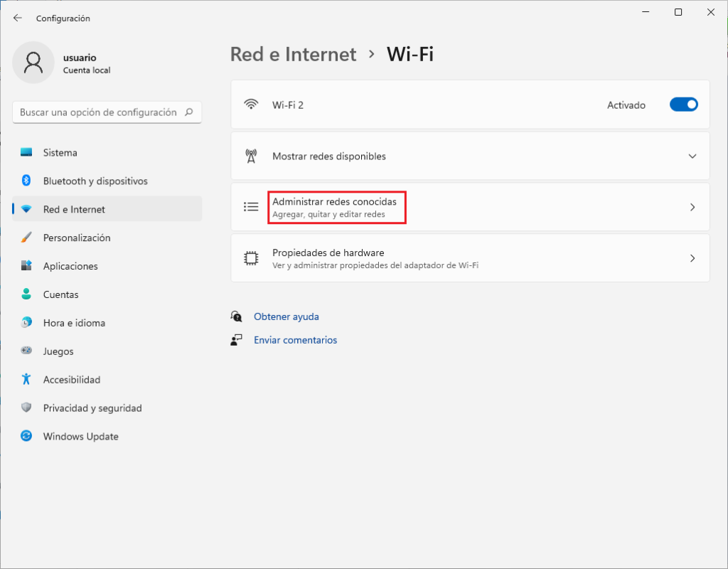Click the Propiedades de hardware chip icon
The height and width of the screenshot is (569, 728).
point(250,258)
